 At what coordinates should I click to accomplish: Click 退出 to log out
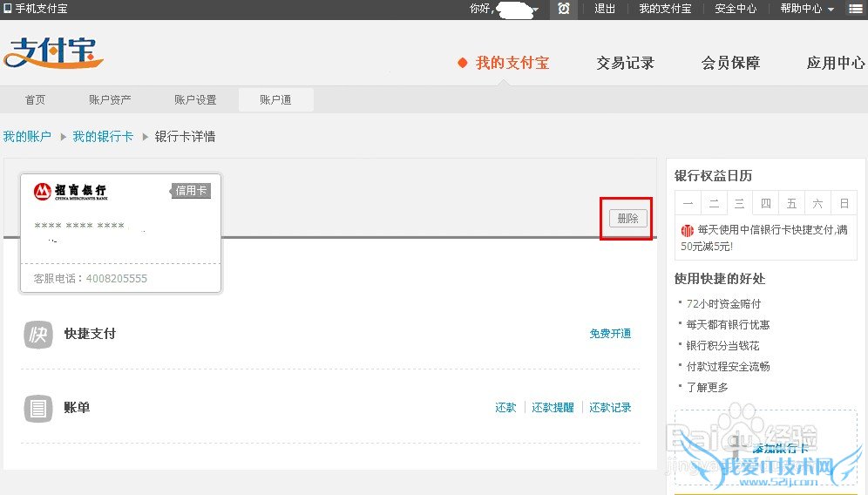pos(605,9)
